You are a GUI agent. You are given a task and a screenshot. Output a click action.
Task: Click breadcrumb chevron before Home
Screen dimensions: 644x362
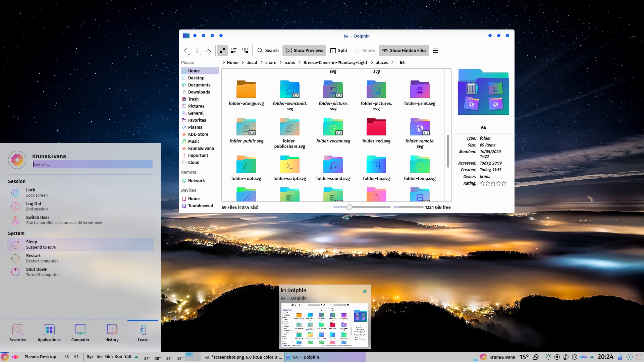tap(224, 63)
